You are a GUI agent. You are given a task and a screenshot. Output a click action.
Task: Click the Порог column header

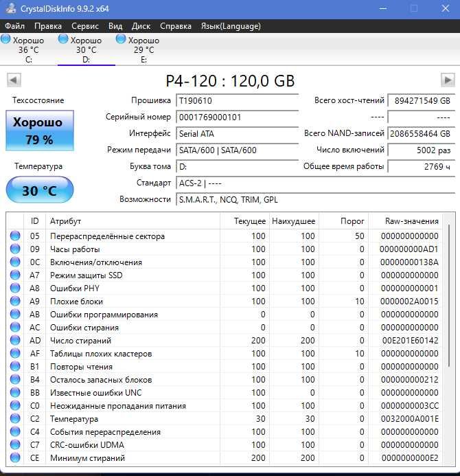point(343,221)
